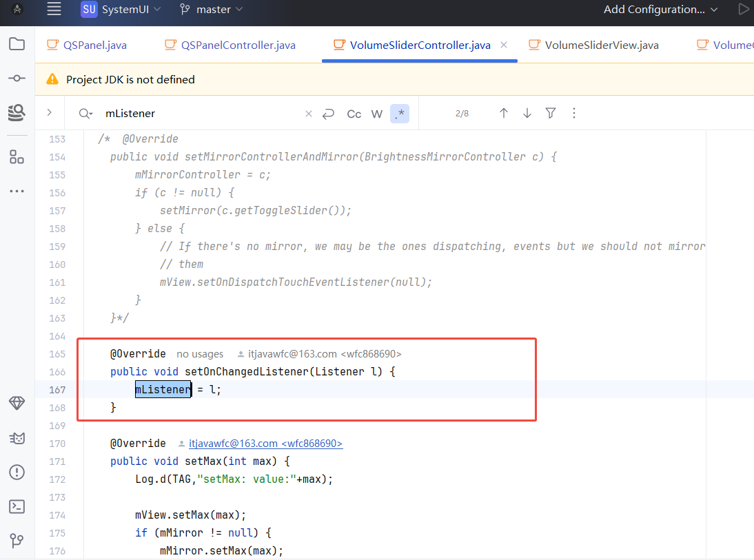Click setMirror(c.getToggleSlider()) line

tap(255, 211)
